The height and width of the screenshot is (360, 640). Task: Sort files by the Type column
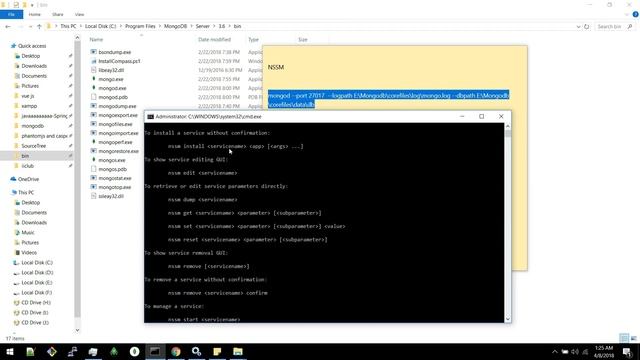point(253,40)
